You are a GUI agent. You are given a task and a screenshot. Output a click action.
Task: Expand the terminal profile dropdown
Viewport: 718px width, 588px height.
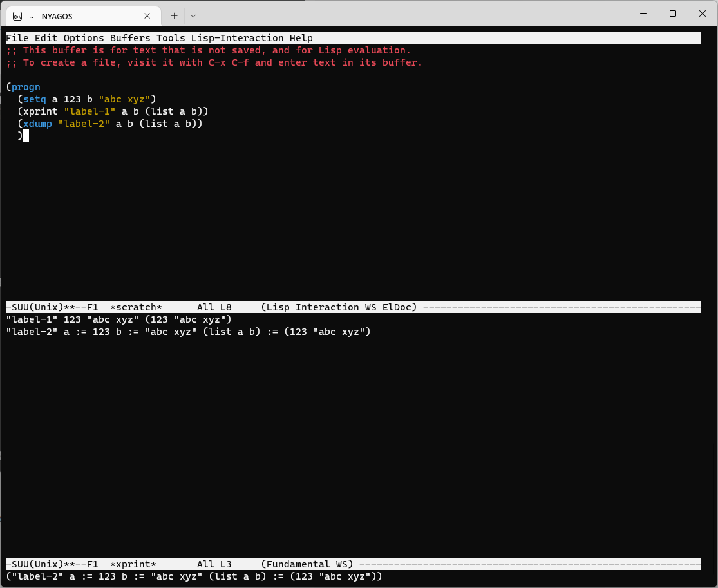[x=193, y=16]
